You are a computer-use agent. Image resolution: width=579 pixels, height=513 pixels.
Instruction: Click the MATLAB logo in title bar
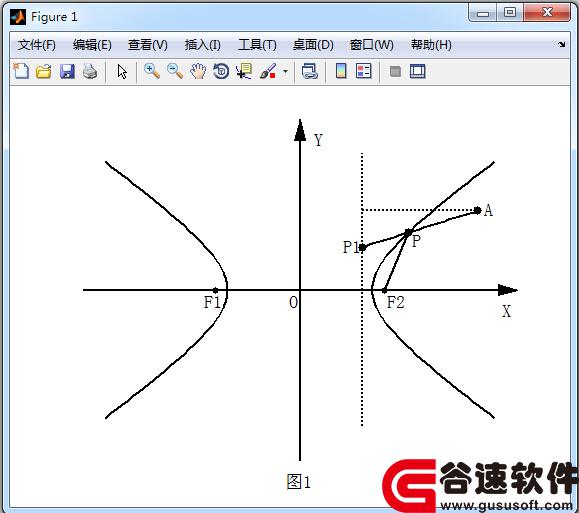pyautogui.click(x=18, y=17)
